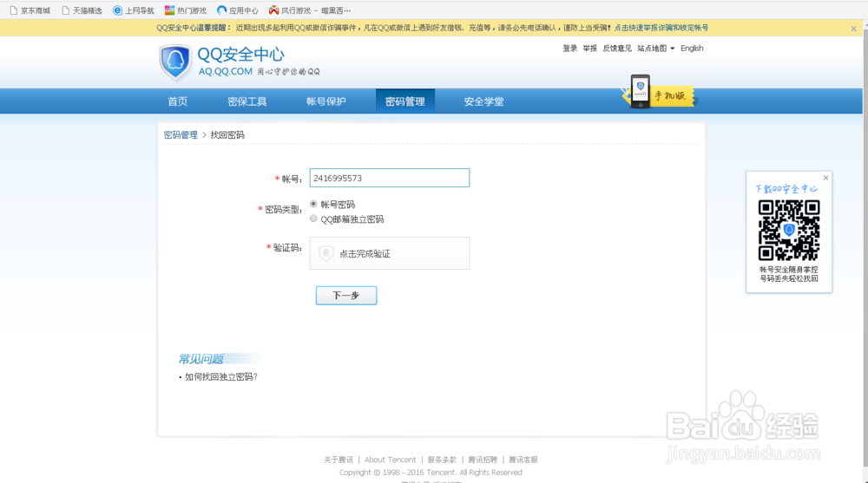Open the 服务条款 footer link
This screenshot has height=483, width=868.
coord(442,460)
